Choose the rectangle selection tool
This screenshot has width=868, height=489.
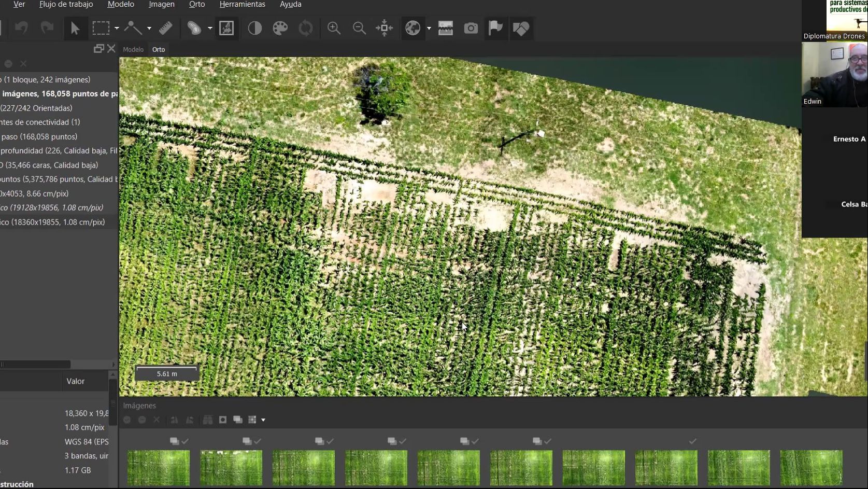coord(101,28)
